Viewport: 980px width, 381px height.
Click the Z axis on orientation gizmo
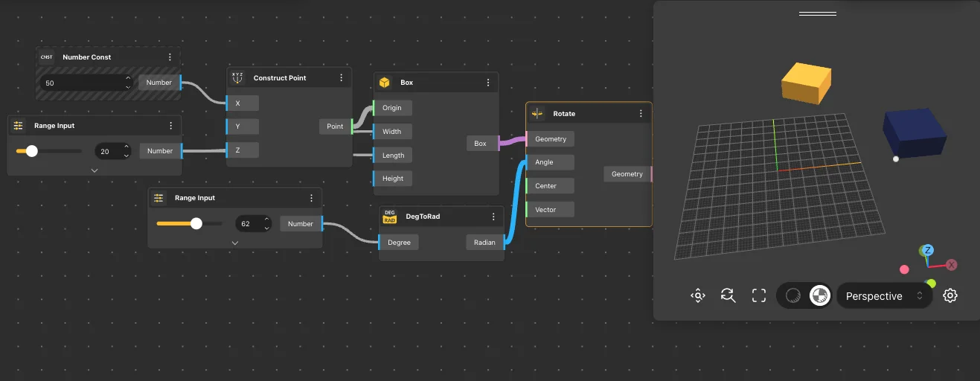click(x=927, y=251)
